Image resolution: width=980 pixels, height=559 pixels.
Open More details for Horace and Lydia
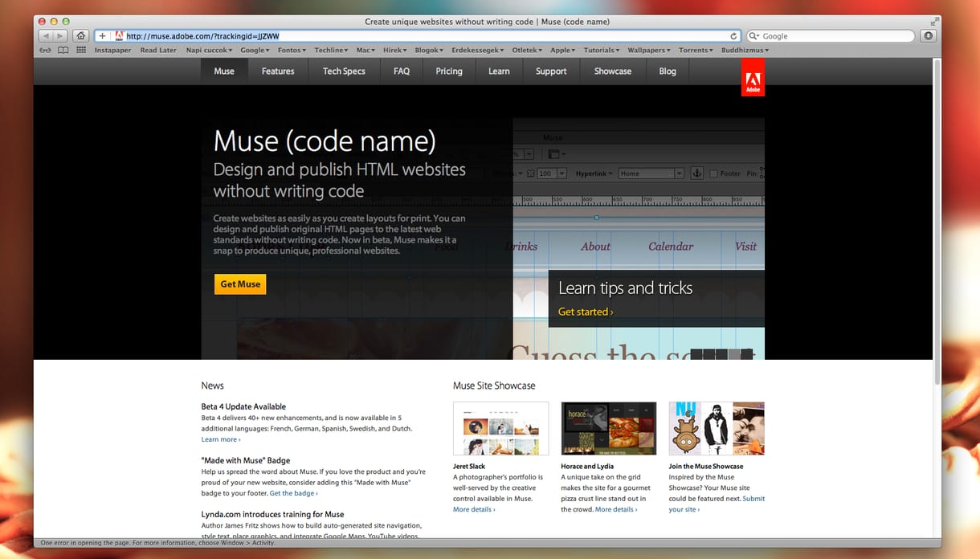pyautogui.click(x=616, y=509)
